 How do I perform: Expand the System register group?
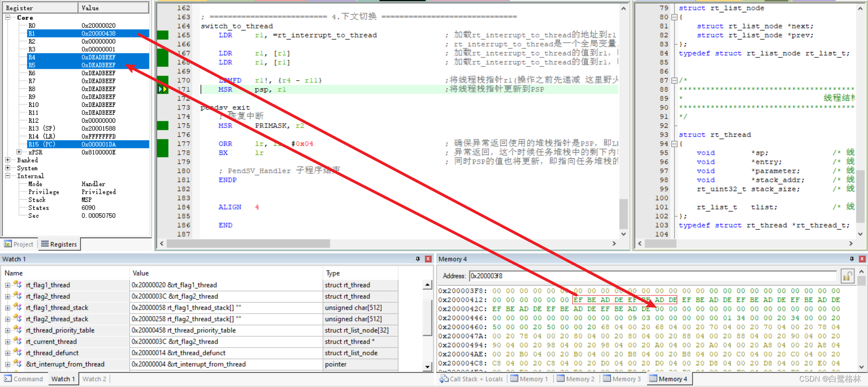[8, 168]
